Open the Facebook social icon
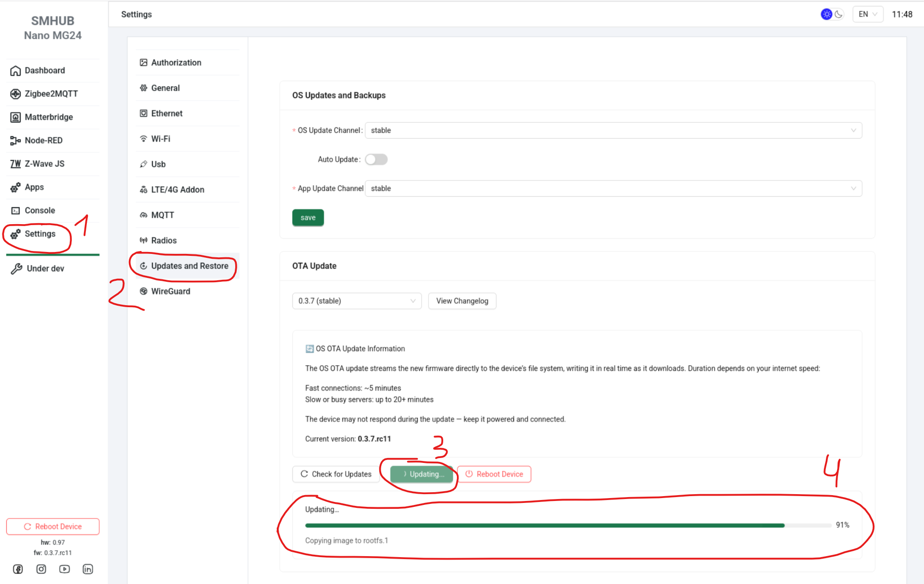924x584 pixels. click(x=18, y=569)
